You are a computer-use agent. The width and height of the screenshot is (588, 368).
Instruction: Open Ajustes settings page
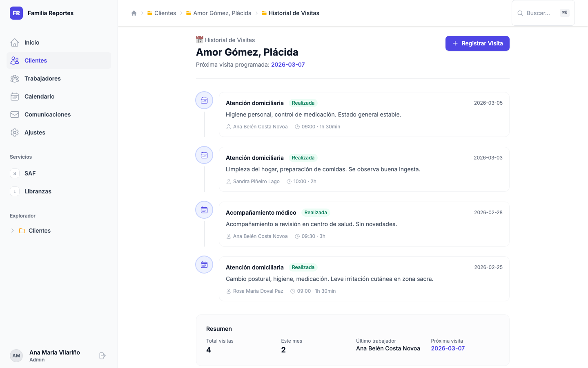(x=35, y=132)
